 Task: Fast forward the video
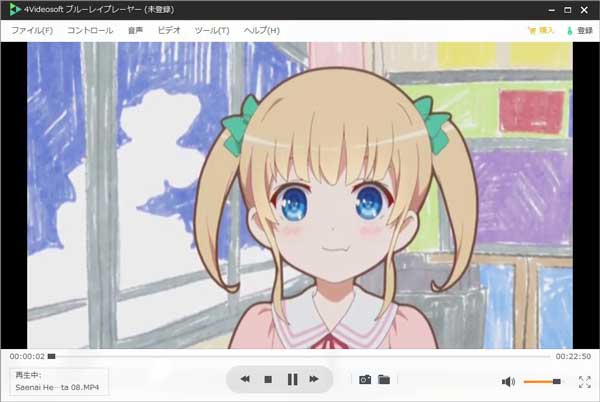pos(314,379)
